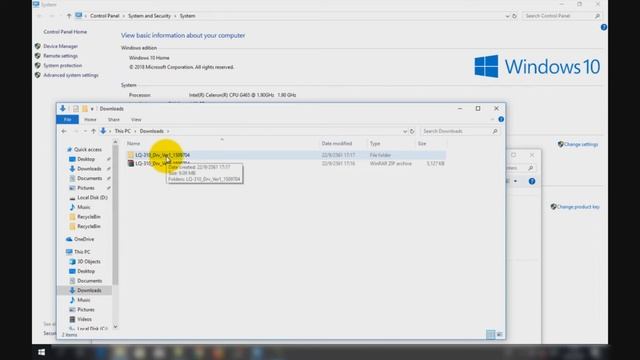
Task: Expand the Explorer ribbon chevron
Action: click(492, 119)
